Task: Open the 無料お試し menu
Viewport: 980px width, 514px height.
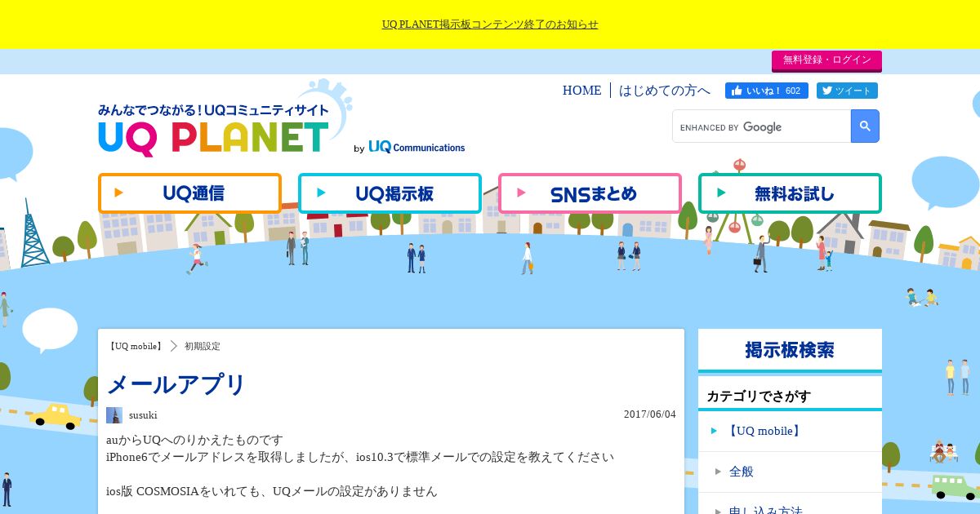Action: click(790, 193)
